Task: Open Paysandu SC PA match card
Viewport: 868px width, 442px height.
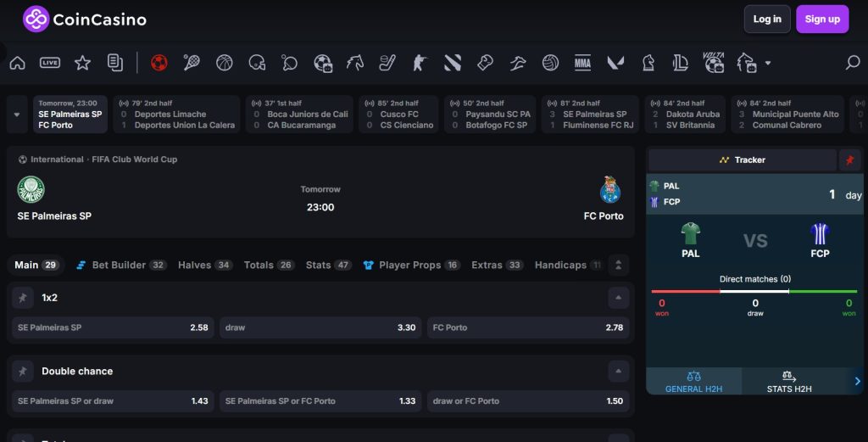Action: pos(490,115)
